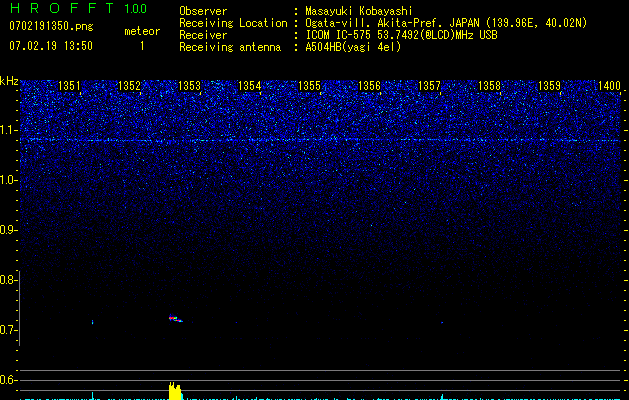Screen dimensions: 629x400
Task: Click the date stamp 07.02.19 13:50
Action: point(50,46)
